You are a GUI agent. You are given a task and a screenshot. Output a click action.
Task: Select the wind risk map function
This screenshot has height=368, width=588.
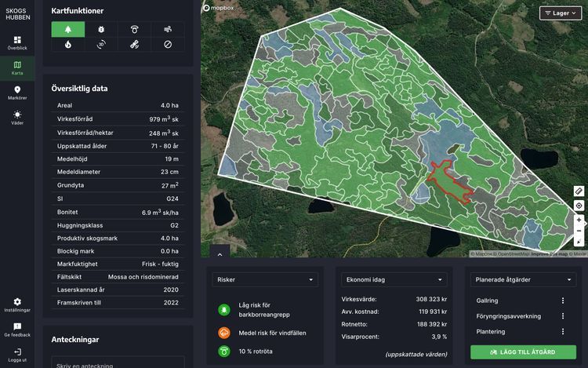pyautogui.click(x=168, y=29)
